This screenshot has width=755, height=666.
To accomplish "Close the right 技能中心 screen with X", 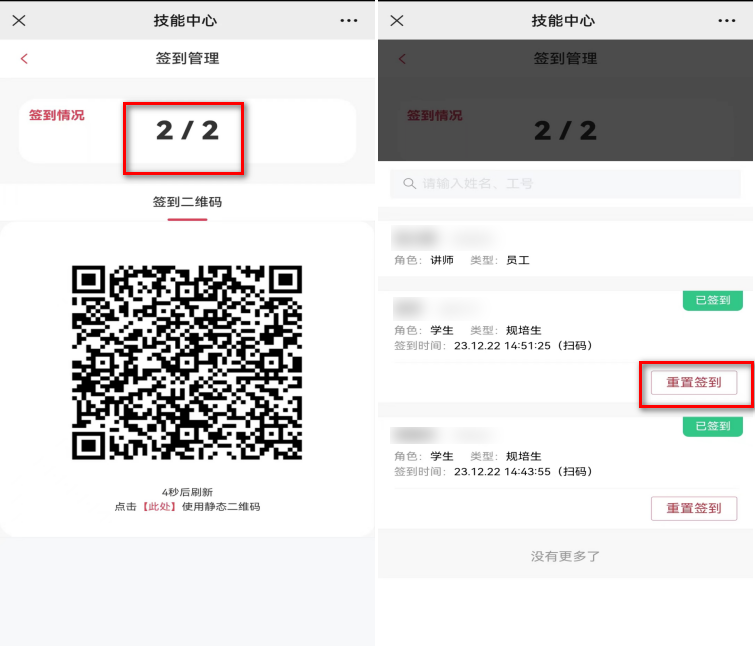I will click(397, 20).
